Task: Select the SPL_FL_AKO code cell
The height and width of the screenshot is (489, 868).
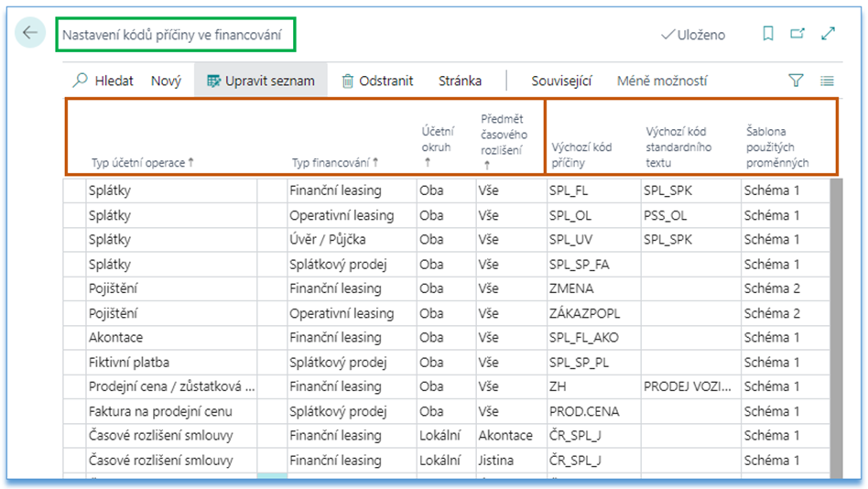Action: 583,337
